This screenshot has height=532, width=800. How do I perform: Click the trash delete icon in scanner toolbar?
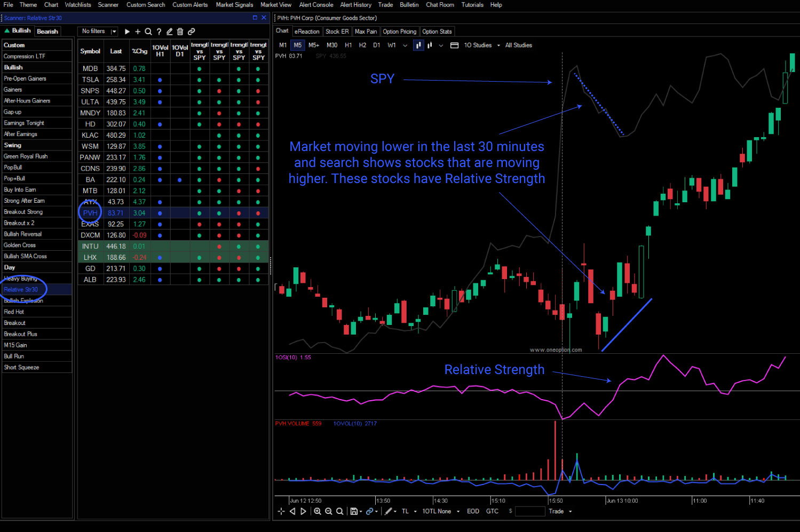pos(180,31)
